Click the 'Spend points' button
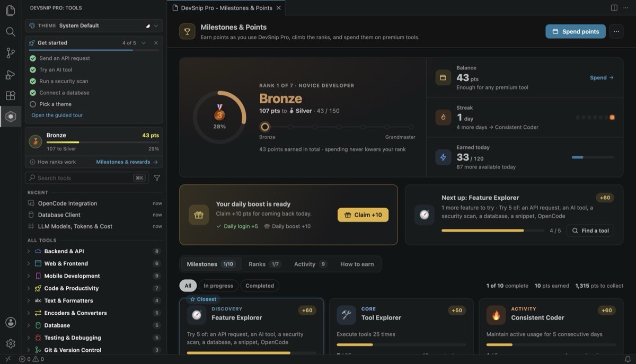The height and width of the screenshot is (364, 636). click(x=576, y=31)
